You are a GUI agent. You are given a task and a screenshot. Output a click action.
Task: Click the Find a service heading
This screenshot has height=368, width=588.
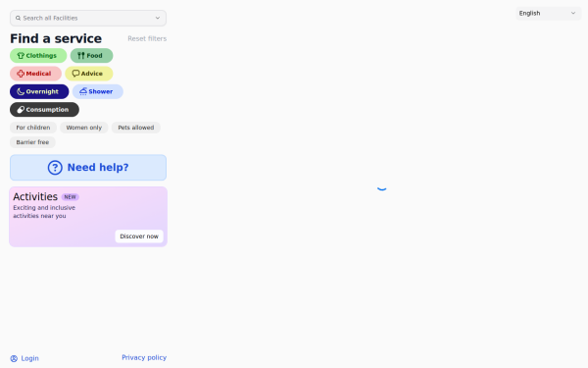(56, 38)
